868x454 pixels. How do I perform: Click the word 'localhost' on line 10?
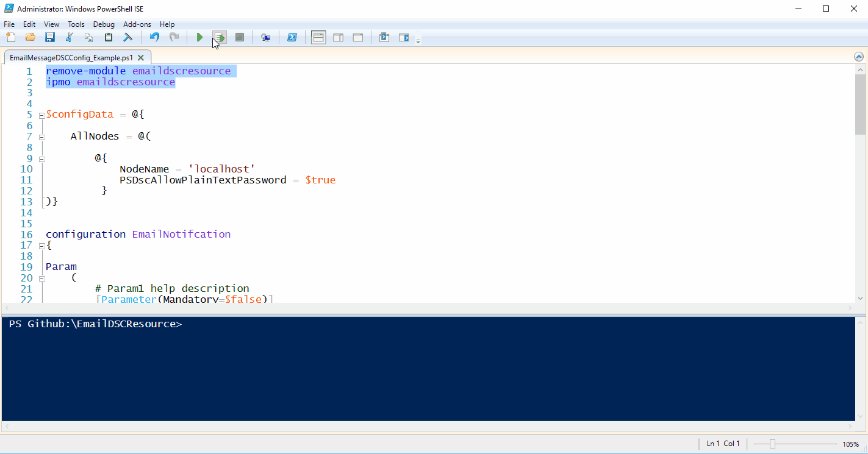221,169
